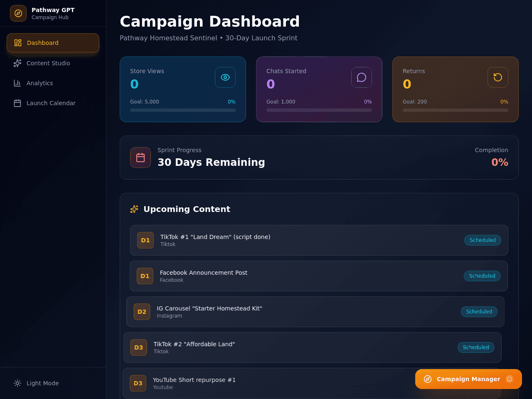Open the Campaign Manager chat button
The width and height of the screenshot is (532, 399).
click(468, 379)
